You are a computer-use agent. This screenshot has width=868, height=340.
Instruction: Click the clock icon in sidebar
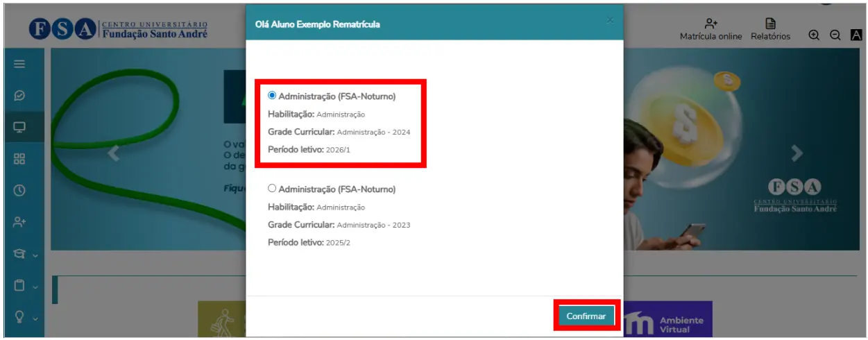coord(19,190)
